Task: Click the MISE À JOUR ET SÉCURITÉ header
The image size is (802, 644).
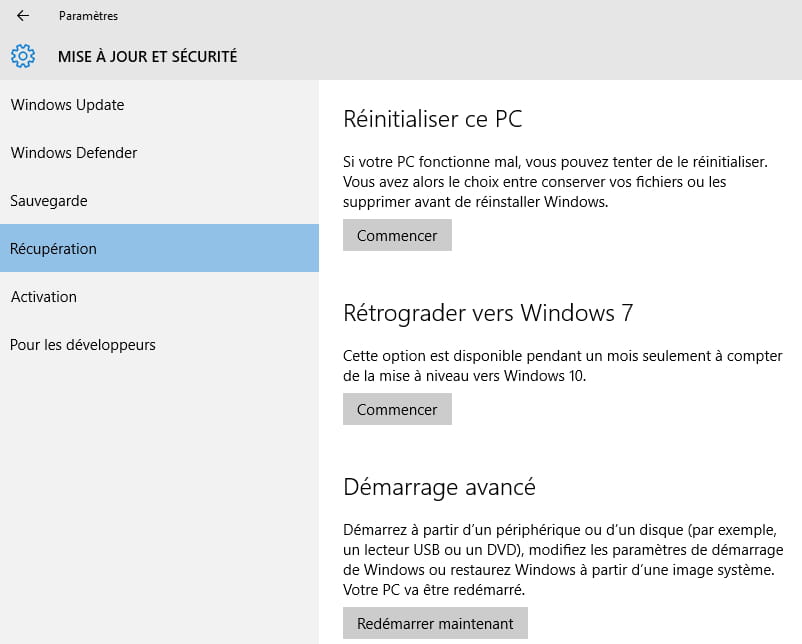Action: (x=147, y=57)
